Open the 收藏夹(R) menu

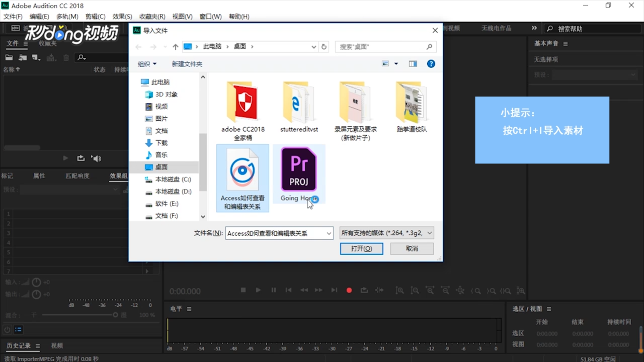coord(152,16)
